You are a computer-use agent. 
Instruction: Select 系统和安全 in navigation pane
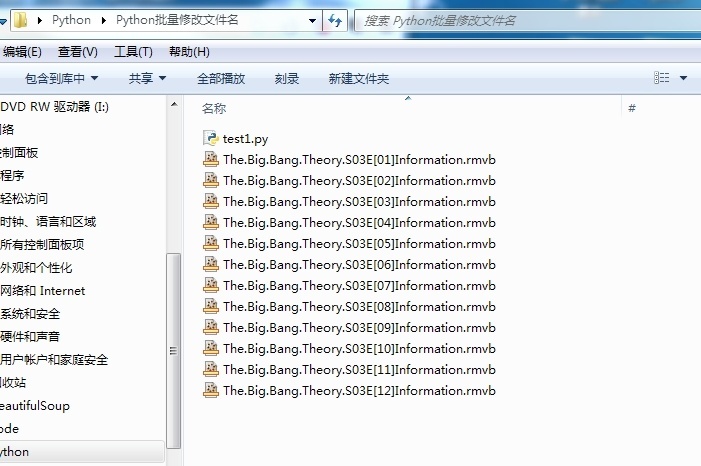[x=30, y=313]
